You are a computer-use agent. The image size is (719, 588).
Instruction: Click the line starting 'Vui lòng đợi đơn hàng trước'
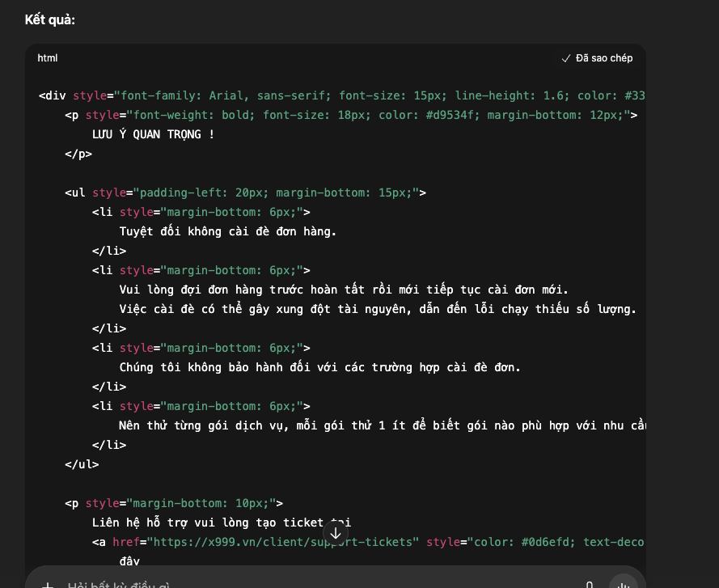344,290
